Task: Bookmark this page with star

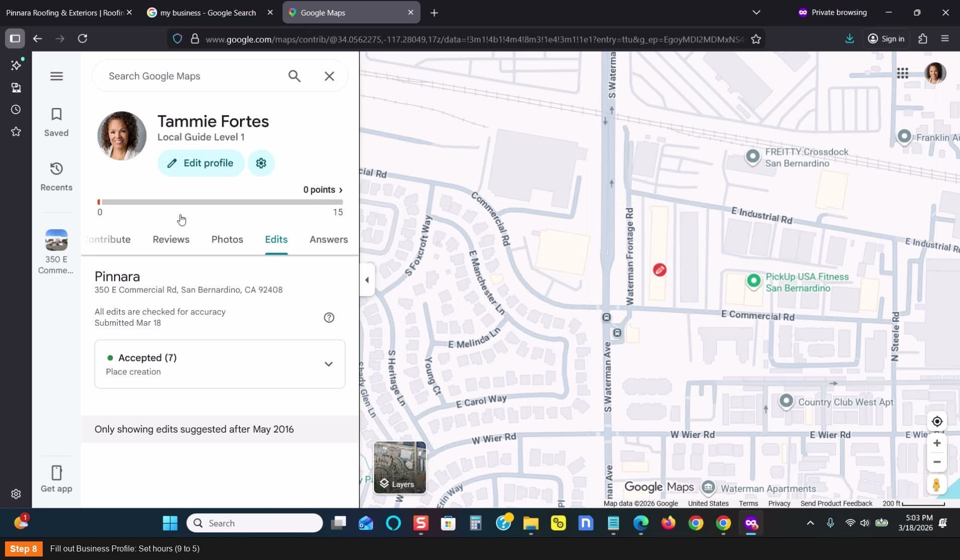Action: click(x=756, y=39)
